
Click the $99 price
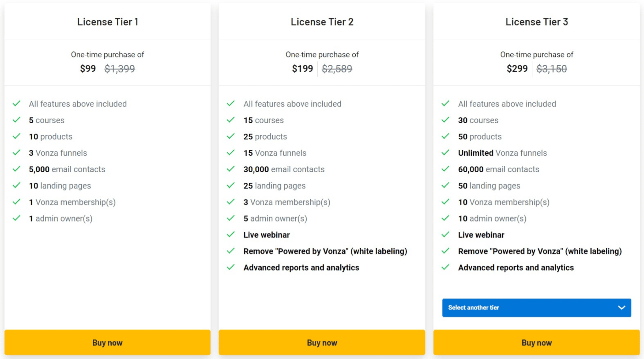point(88,69)
